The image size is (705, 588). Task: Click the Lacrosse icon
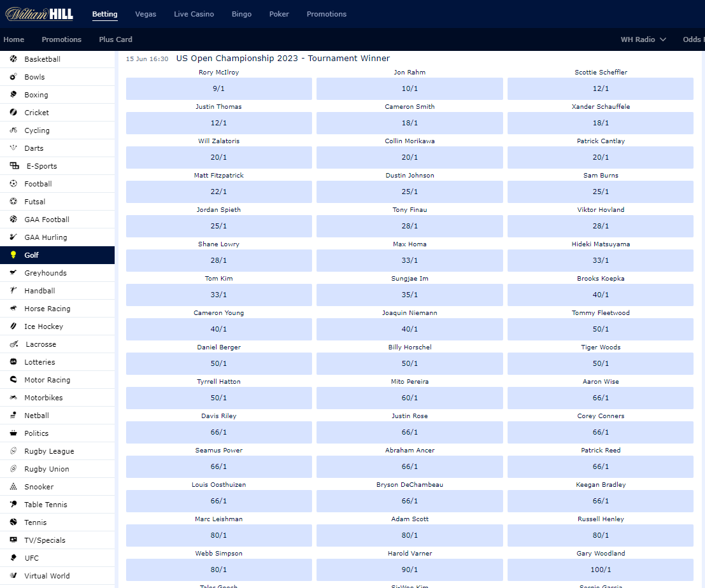coord(15,344)
